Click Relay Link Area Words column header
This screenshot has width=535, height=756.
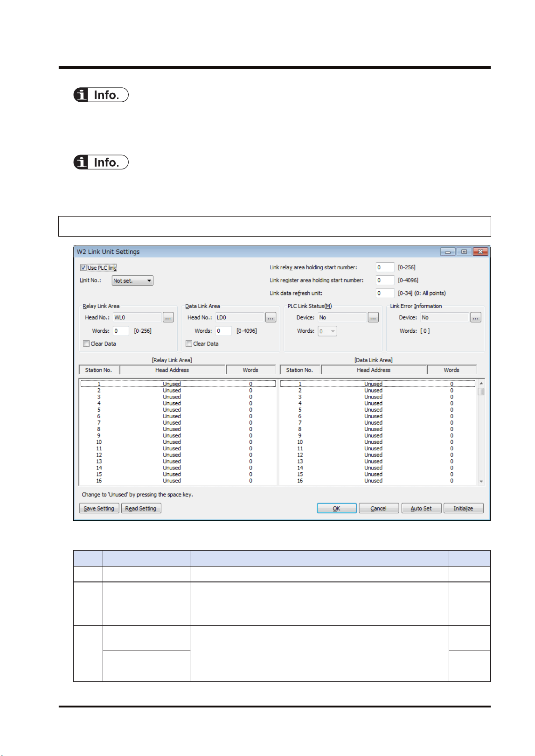point(250,370)
